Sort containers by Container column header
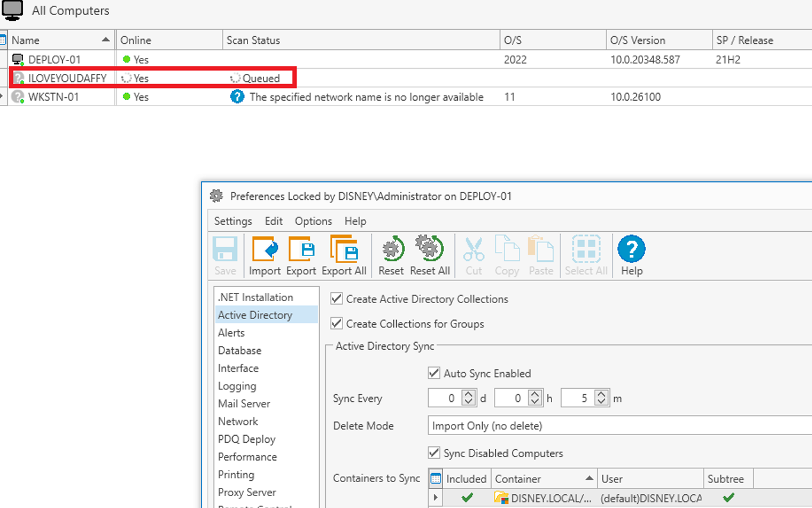Viewport: 812px width, 508px height. tap(544, 478)
